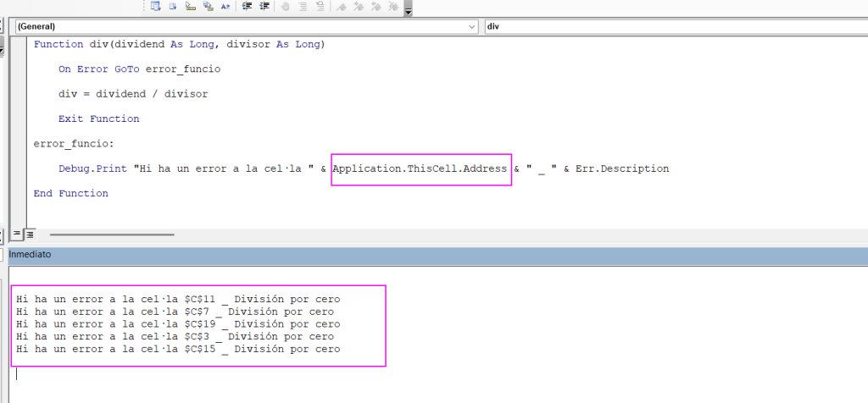Click the Comment Block toolbar icon
The height and width of the screenshot is (403, 868).
click(x=303, y=6)
